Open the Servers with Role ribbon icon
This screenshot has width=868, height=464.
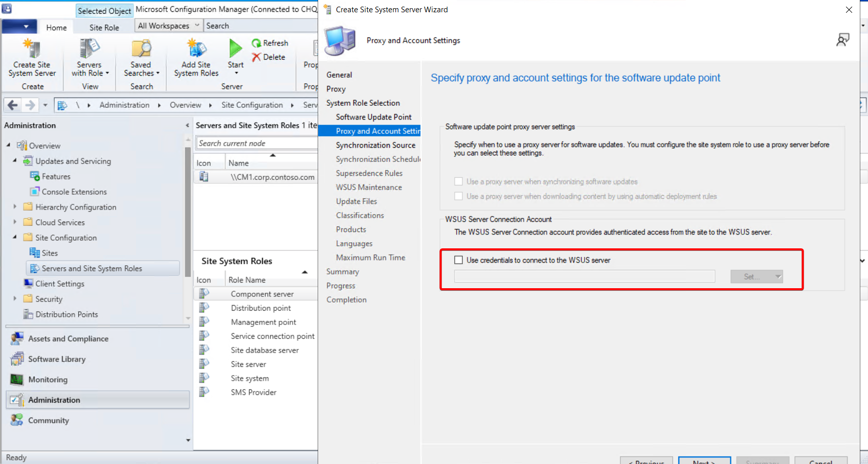coord(89,49)
